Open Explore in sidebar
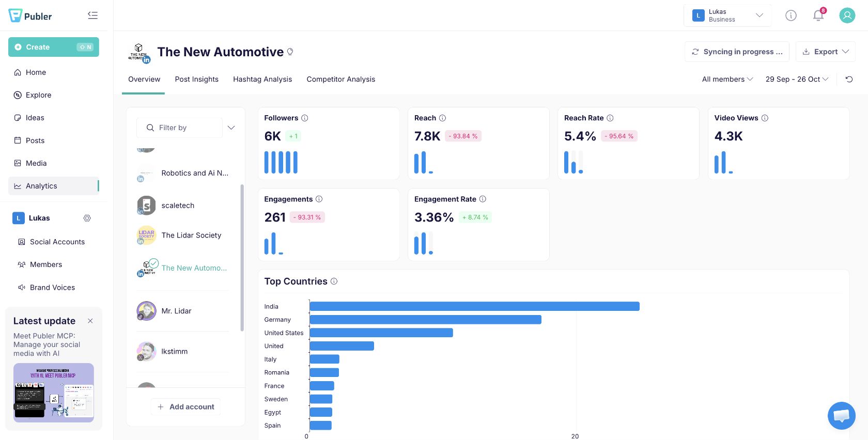Screen dimensions: 868x440 (x=54, y=95)
